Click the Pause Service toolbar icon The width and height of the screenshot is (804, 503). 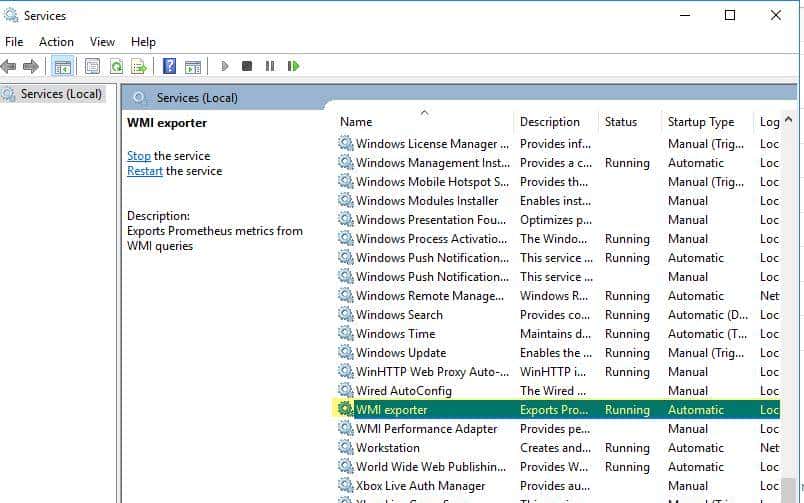(270, 67)
